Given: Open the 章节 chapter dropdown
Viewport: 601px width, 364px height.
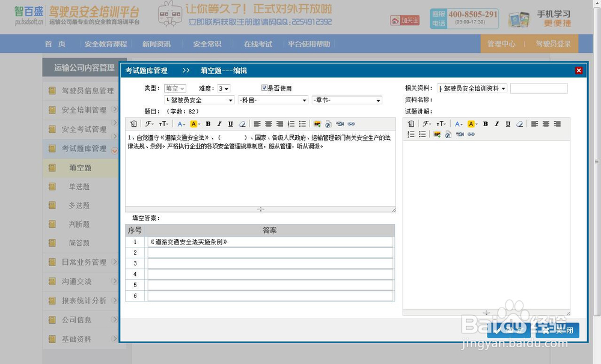Looking at the screenshot, I should 347,100.
